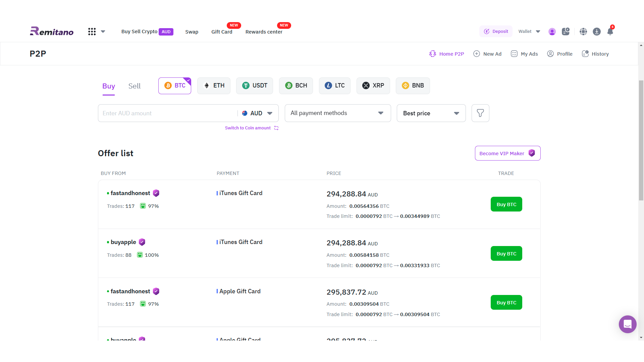Open the filter funnel button

(480, 113)
